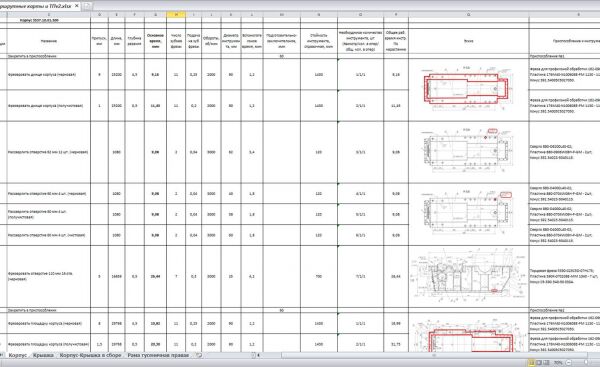Select column O header

pos(360,15)
